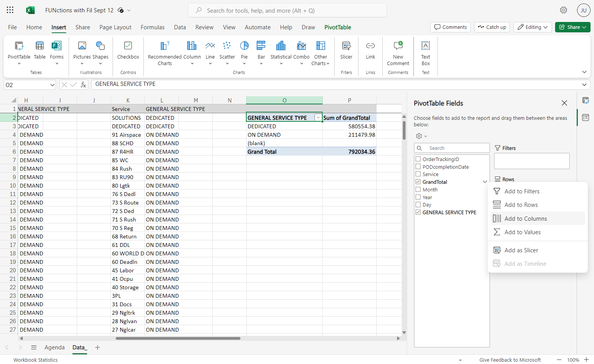
Task: Uncheck the GrandTotal field checkbox
Action: [418, 182]
